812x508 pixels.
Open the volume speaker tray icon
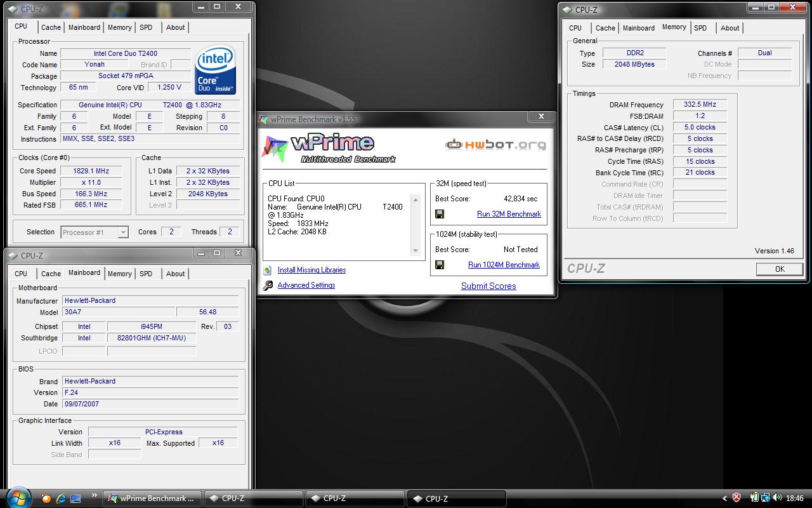(776, 498)
